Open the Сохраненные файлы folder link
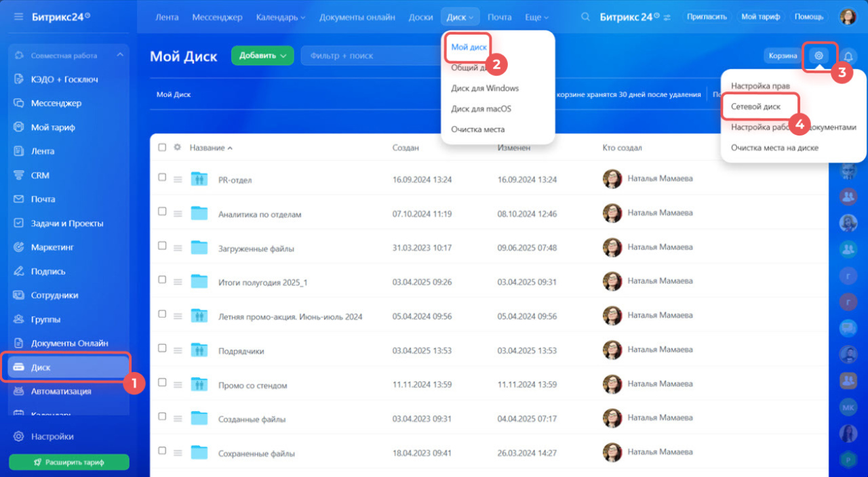 [x=256, y=454]
